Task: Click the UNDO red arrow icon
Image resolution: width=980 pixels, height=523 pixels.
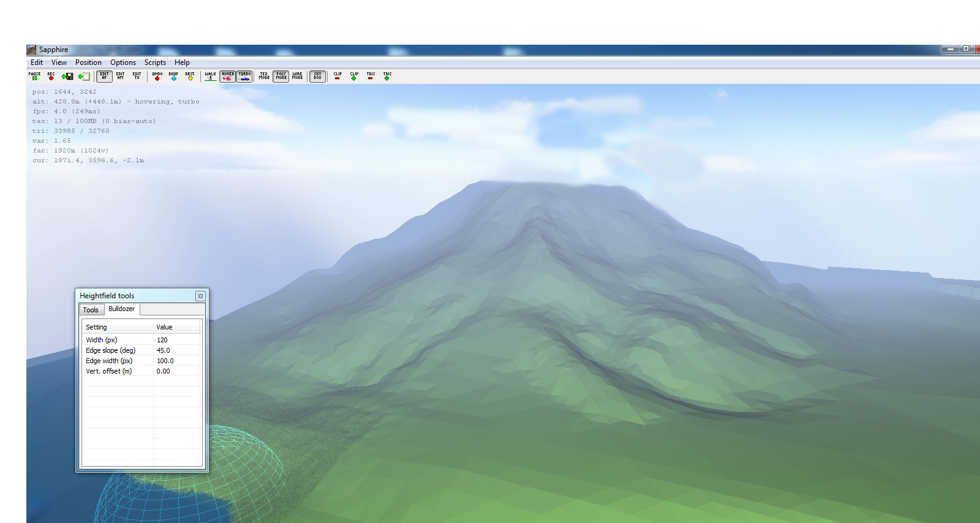Action: pos(157,76)
